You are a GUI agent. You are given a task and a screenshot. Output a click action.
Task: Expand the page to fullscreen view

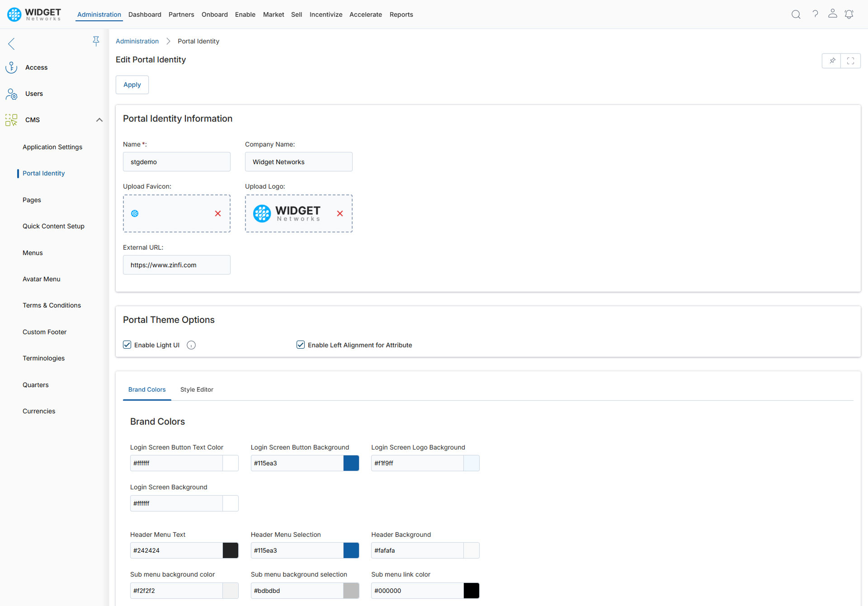click(851, 61)
